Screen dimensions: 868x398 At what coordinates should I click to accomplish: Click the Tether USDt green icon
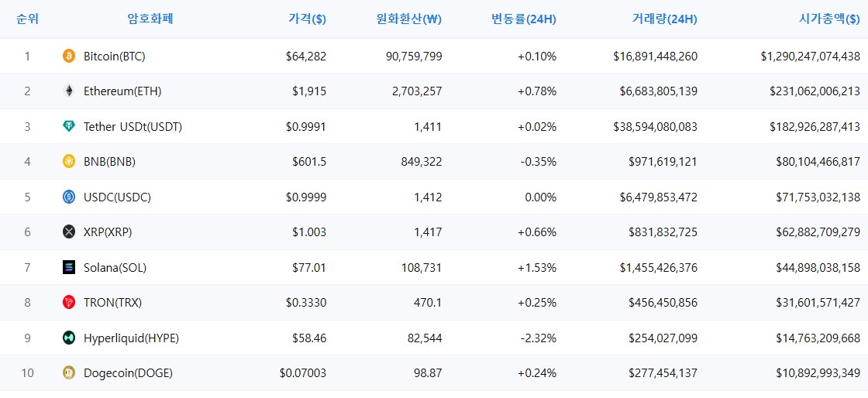[69, 126]
